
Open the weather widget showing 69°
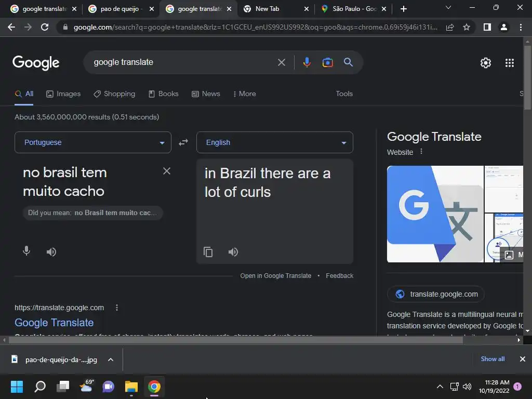86,386
